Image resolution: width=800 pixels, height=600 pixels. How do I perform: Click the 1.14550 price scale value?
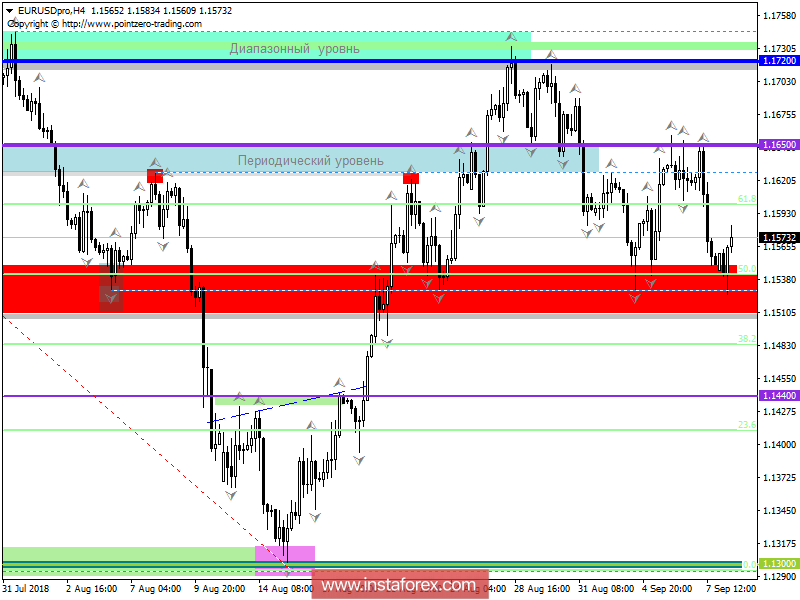point(779,379)
